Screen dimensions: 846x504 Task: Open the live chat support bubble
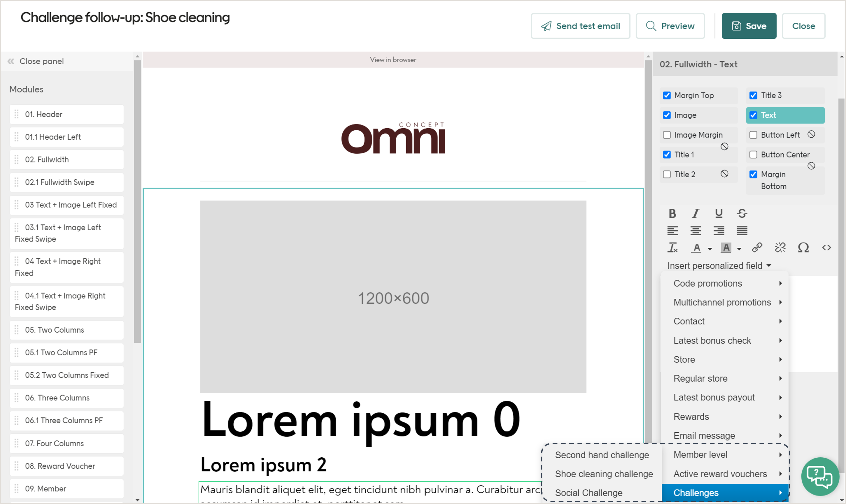[819, 476]
